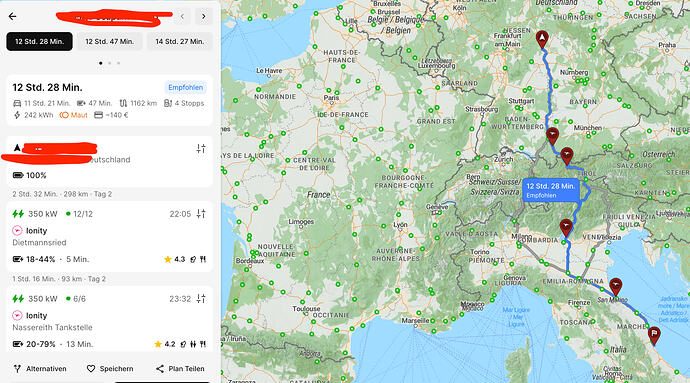690x383 pixels.
Task: Click Plan Teilen to share
Action: pyautogui.click(x=180, y=369)
